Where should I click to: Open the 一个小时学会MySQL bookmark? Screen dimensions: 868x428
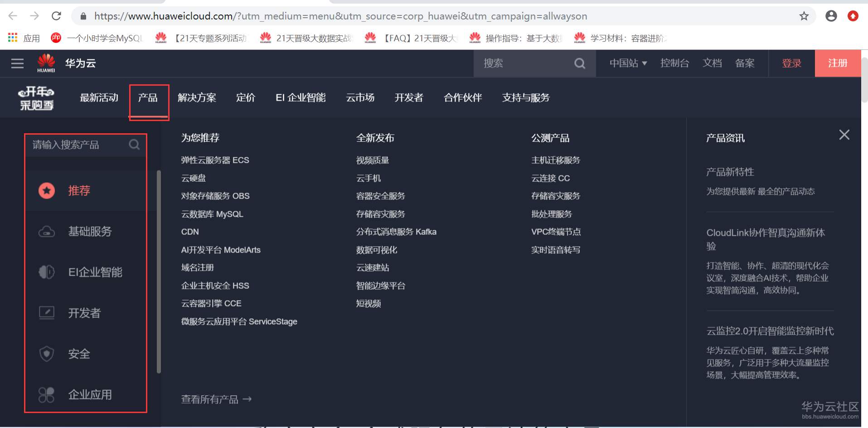[x=97, y=38]
